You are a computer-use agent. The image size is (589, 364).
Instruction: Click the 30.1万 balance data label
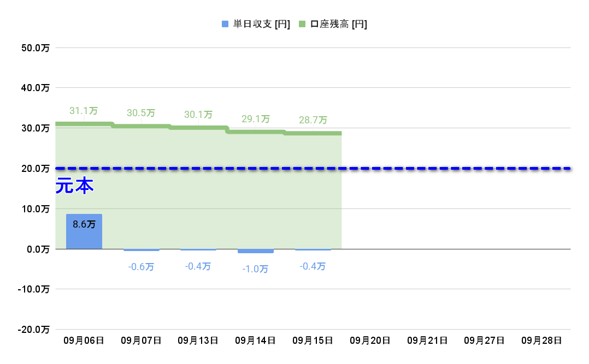198,115
